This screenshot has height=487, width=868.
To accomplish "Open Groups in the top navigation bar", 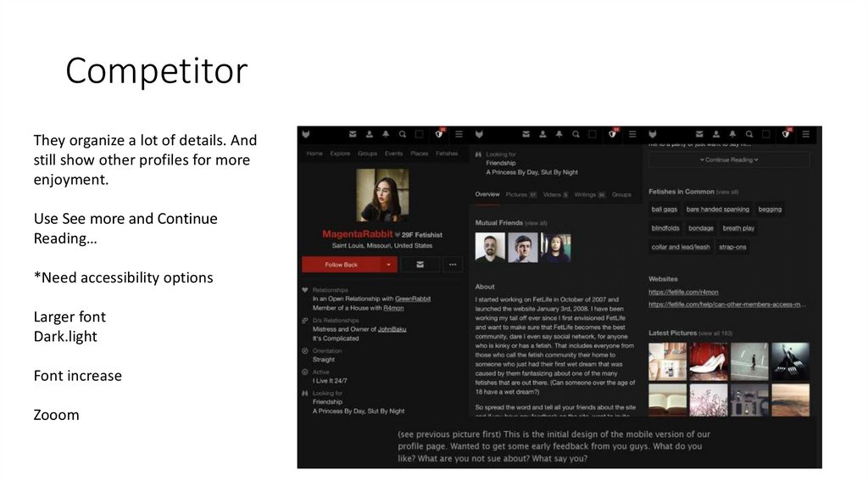I will pyautogui.click(x=367, y=154).
